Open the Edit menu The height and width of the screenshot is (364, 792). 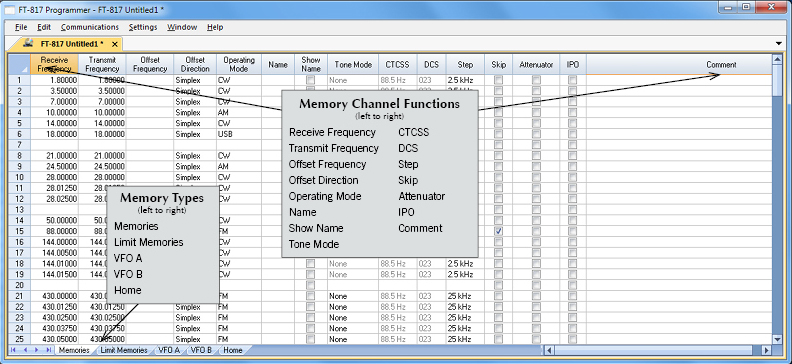[x=44, y=27]
